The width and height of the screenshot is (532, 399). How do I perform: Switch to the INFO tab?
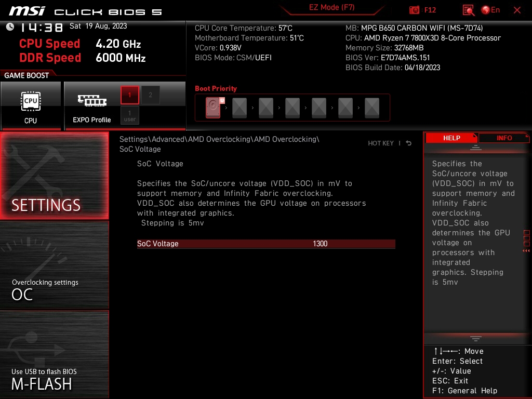click(x=504, y=138)
